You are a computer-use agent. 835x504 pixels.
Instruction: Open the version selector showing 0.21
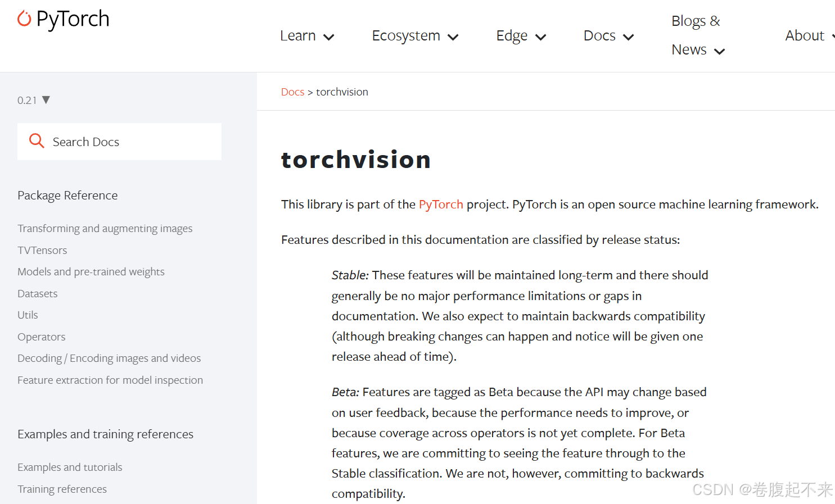click(x=33, y=99)
